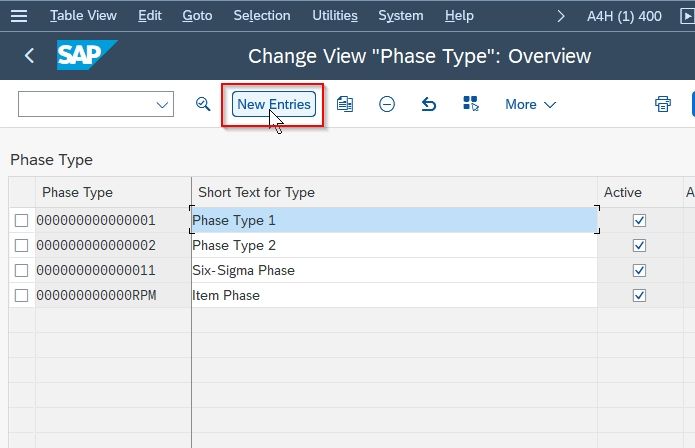Click the Delete minus-circle icon
Viewport: 695px width, 448px height.
[x=387, y=104]
